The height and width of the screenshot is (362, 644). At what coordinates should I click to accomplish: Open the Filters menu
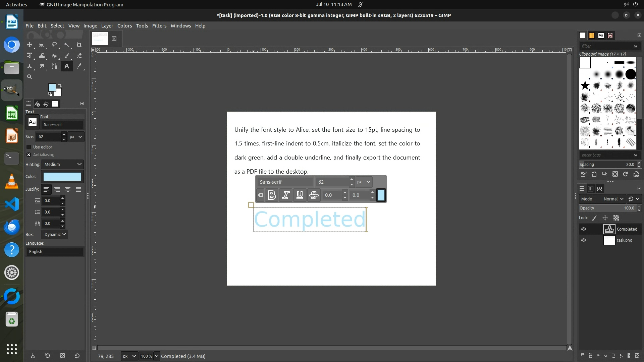tap(159, 26)
